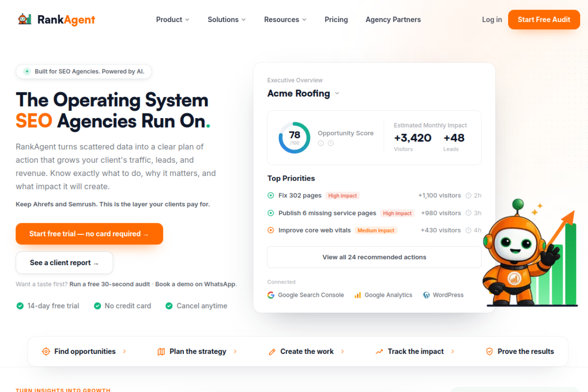Click Improve core web vitals text
Viewport: 588px width, 392px height.
point(315,230)
